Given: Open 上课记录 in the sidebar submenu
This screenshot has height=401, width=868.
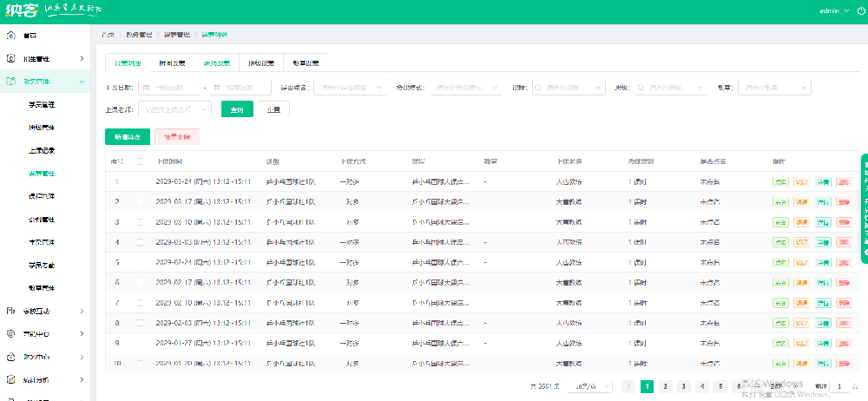Looking at the screenshot, I should pyautogui.click(x=42, y=150).
